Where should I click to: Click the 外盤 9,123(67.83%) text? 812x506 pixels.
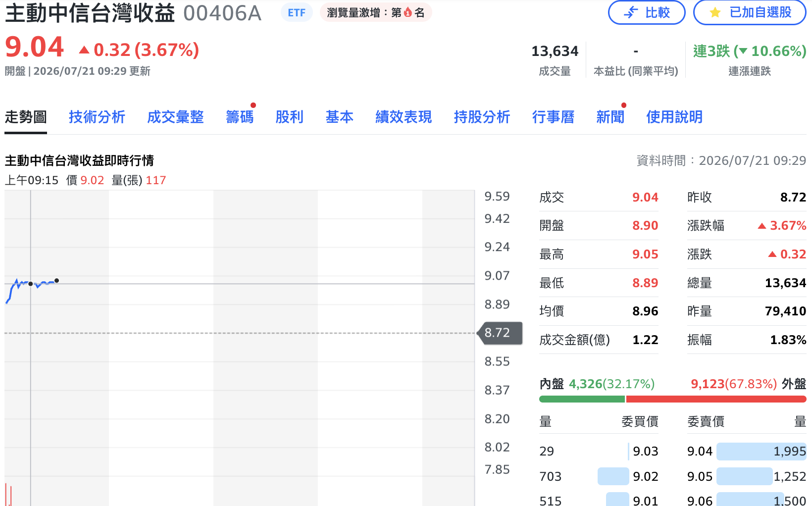coord(749,384)
